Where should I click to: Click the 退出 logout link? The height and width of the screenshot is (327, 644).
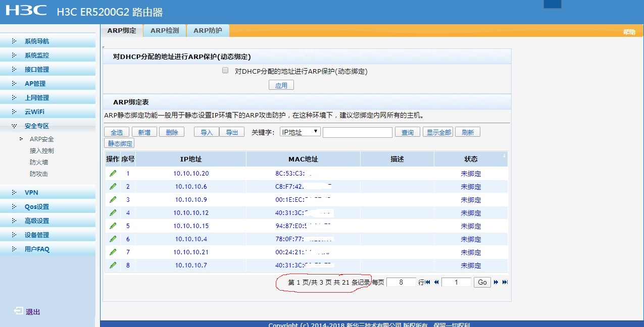tap(33, 312)
